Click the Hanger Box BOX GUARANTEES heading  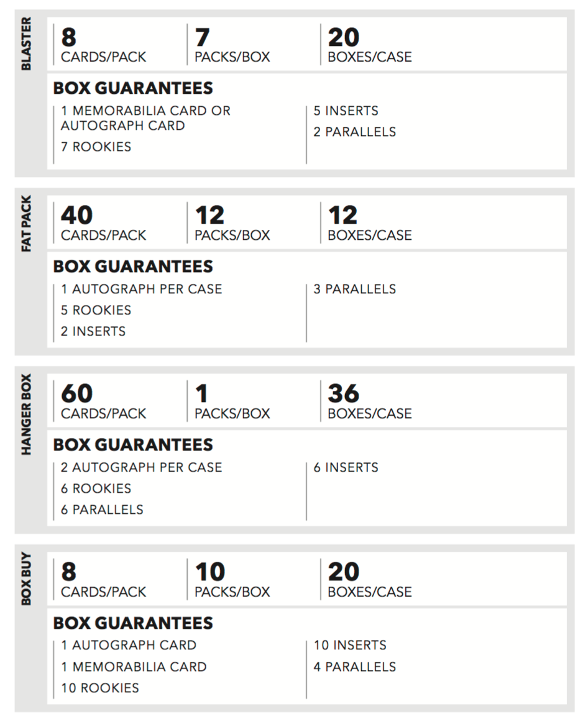coord(133,445)
